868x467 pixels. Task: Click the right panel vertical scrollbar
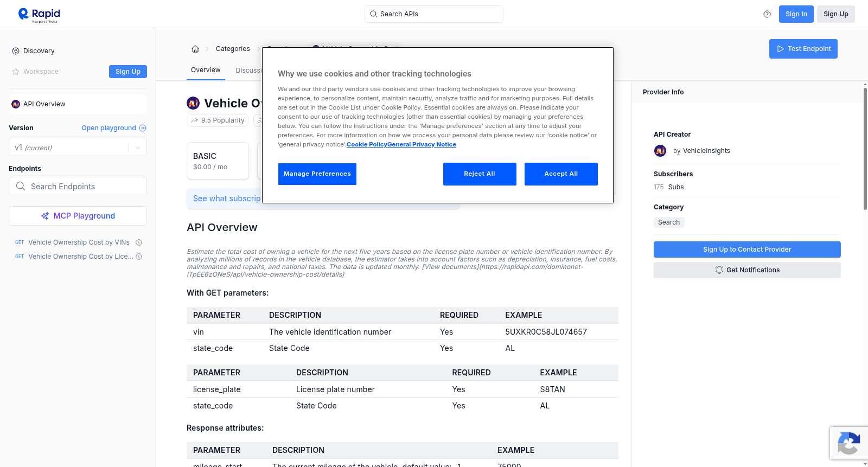[865, 148]
